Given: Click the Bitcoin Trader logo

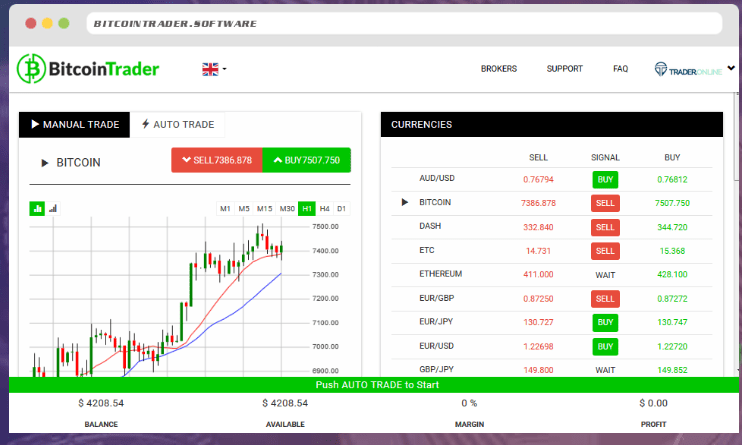Looking at the screenshot, I should pos(88,69).
